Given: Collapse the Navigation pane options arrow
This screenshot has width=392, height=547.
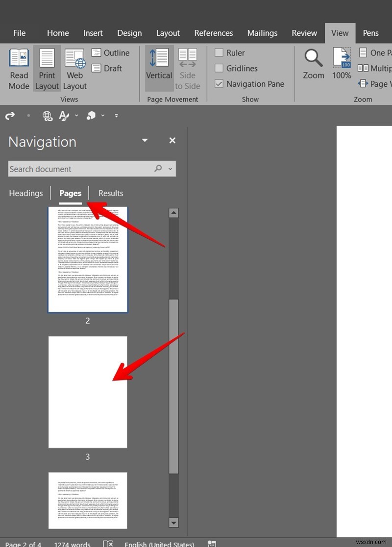Looking at the screenshot, I should tap(145, 140).
